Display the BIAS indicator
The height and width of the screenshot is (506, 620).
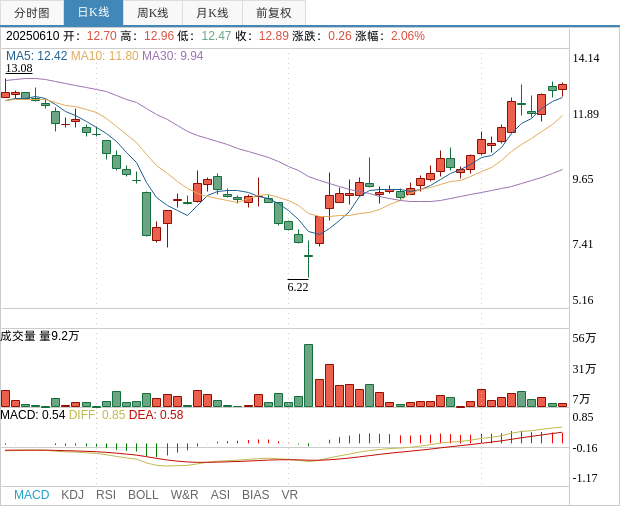point(255,495)
